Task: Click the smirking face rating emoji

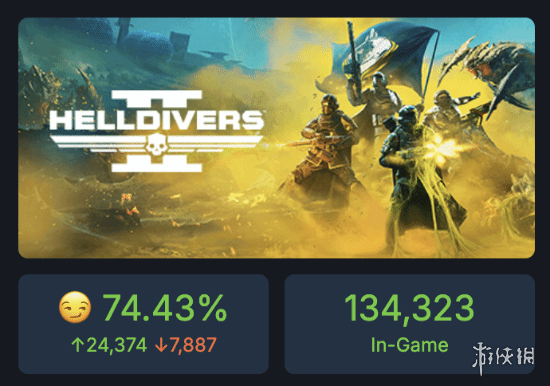Action: [x=75, y=307]
